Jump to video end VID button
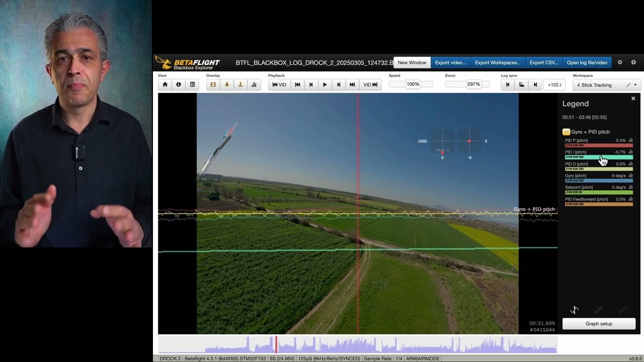644x362 pixels. [x=370, y=84]
